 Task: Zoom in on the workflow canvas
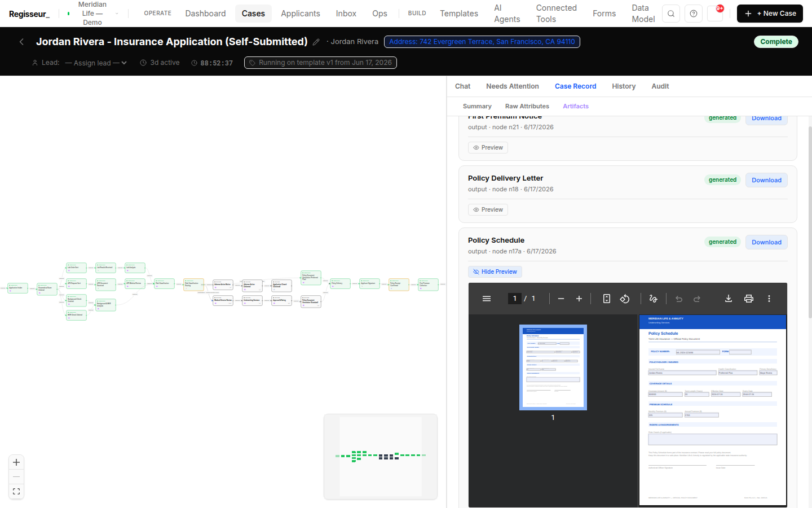click(16, 462)
